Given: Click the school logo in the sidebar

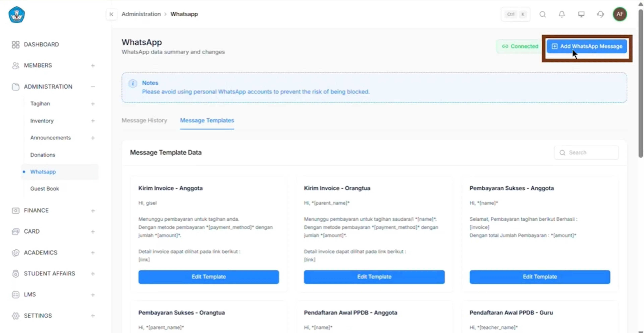Looking at the screenshot, I should pyautogui.click(x=16, y=14).
